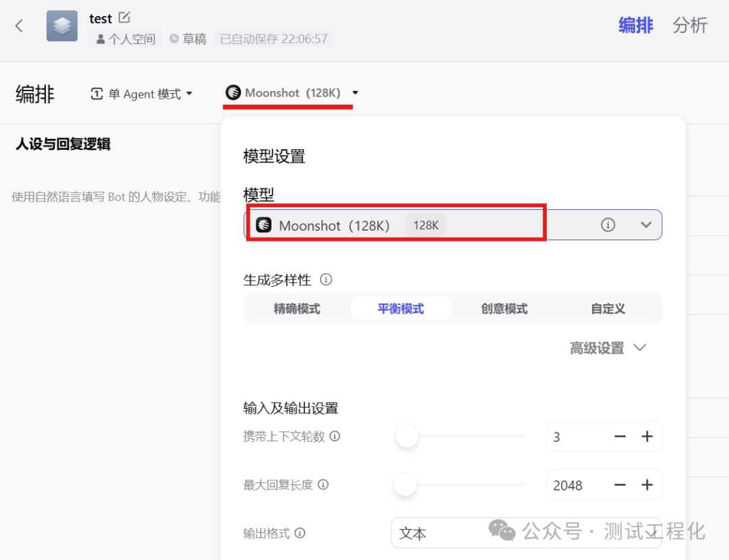The width and height of the screenshot is (729, 560).
Task: Decrease 最大回复长度 with minus button
Action: point(620,484)
